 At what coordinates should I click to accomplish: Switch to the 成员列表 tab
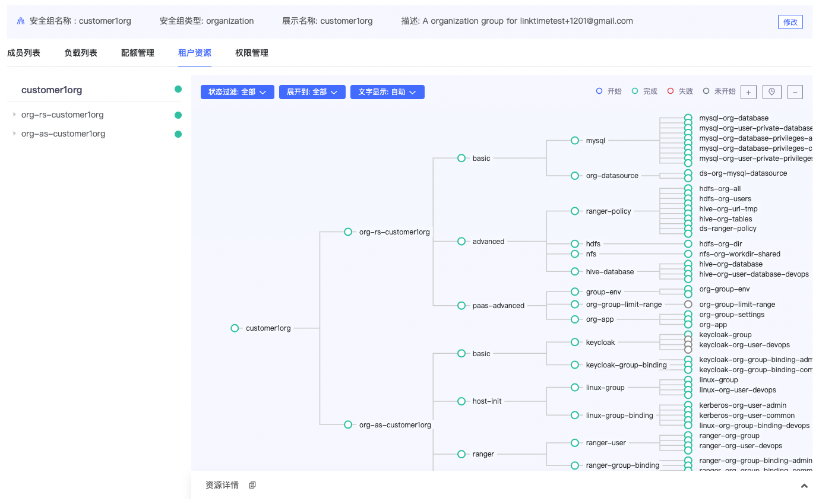pos(24,53)
